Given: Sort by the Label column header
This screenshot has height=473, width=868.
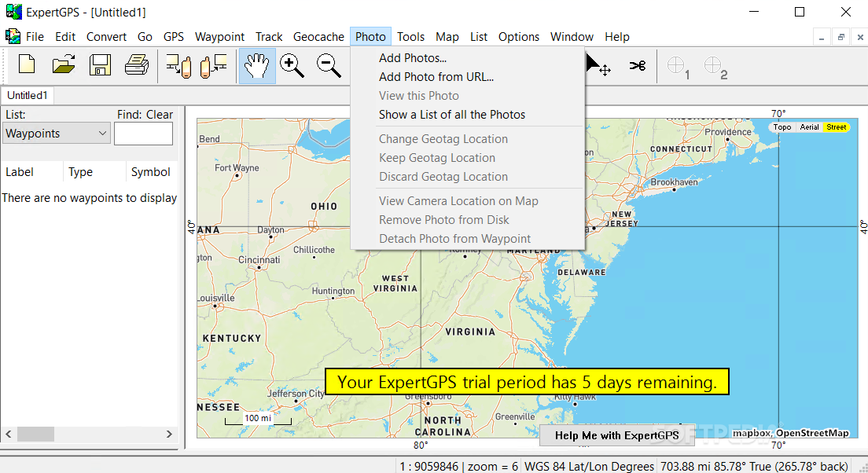Looking at the screenshot, I should tap(31, 172).
